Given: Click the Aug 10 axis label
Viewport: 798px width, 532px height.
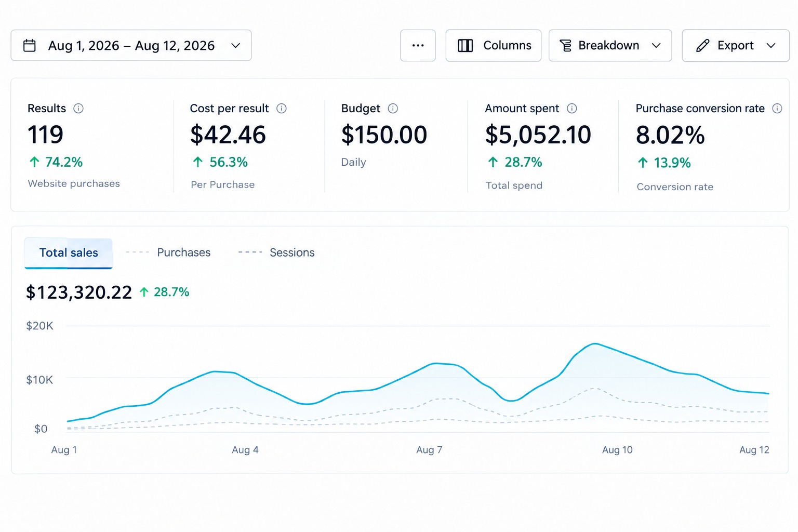Looking at the screenshot, I should 617,450.
